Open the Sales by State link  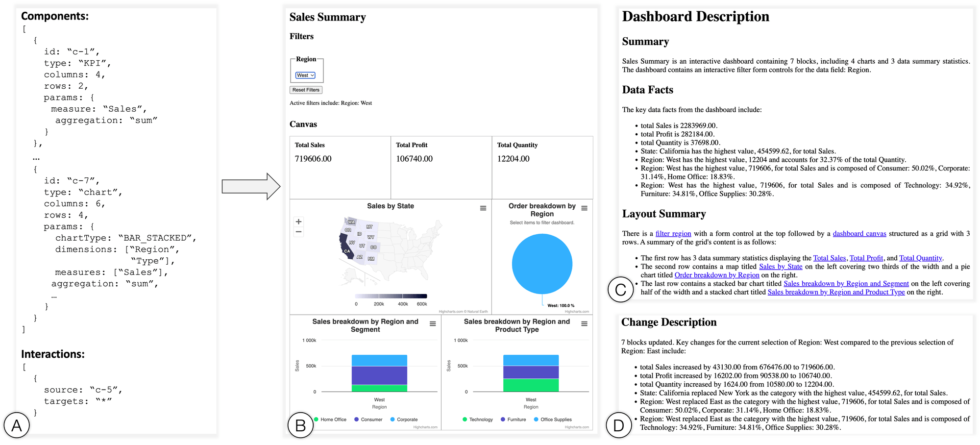(x=781, y=266)
